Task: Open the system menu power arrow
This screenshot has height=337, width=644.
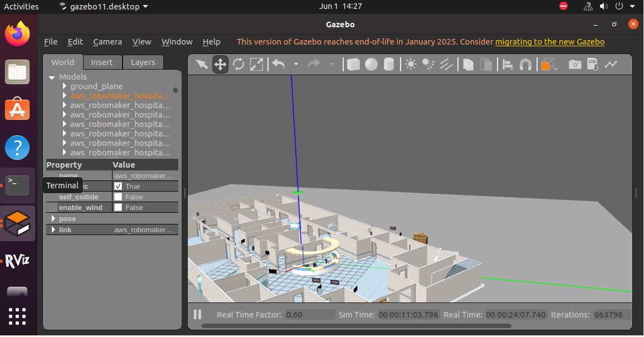Action: tap(632, 6)
